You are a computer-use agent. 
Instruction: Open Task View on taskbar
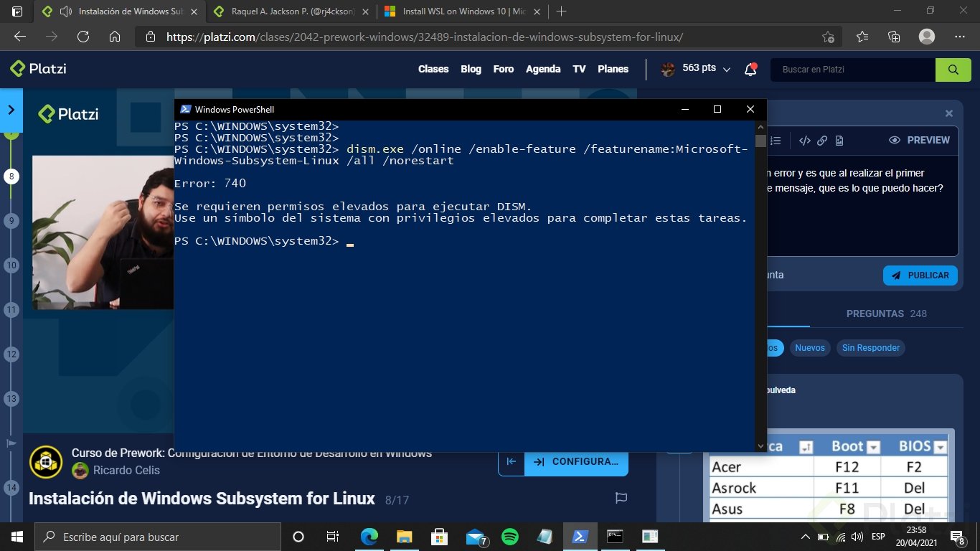[x=333, y=537]
